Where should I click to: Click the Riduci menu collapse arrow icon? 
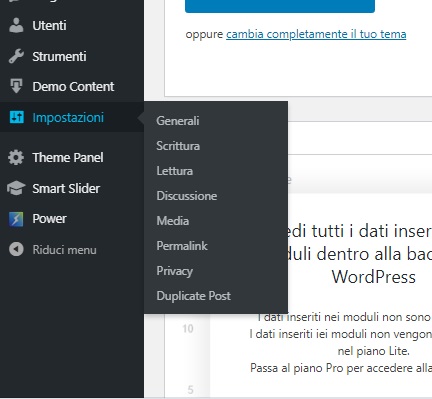[x=16, y=249]
